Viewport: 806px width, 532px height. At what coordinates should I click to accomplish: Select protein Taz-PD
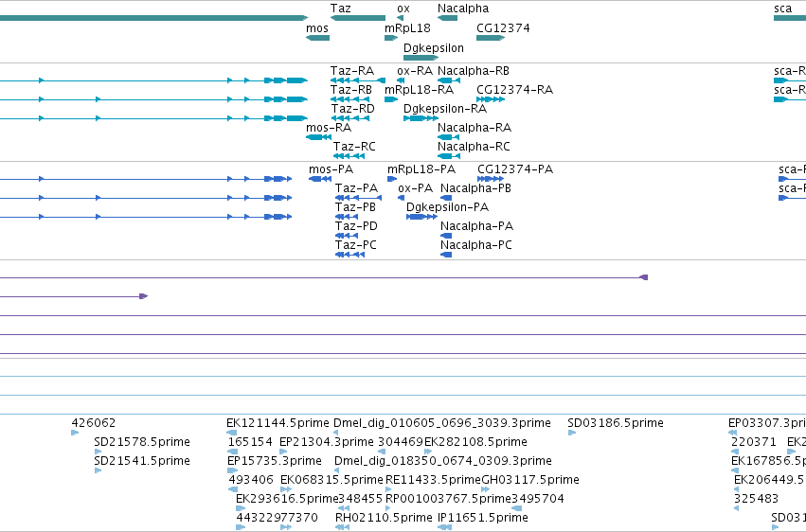356,226
